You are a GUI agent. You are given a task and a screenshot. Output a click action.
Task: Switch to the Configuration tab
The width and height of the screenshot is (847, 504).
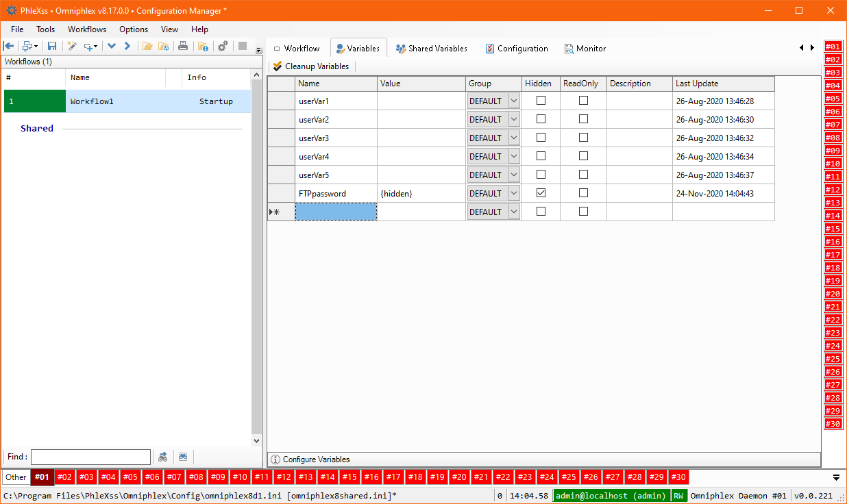[x=517, y=49]
